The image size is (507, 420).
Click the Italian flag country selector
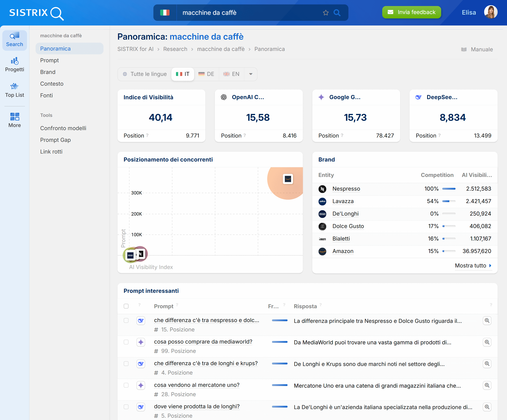(x=165, y=12)
